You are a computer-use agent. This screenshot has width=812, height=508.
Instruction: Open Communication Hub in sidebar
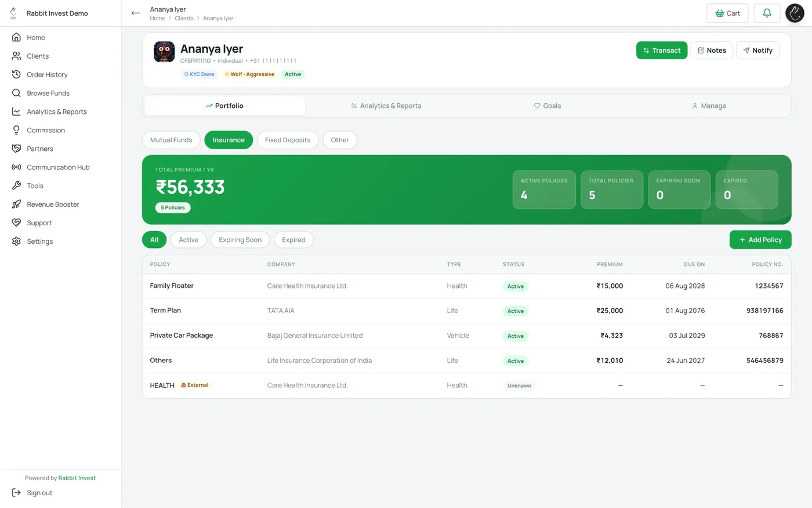point(58,167)
